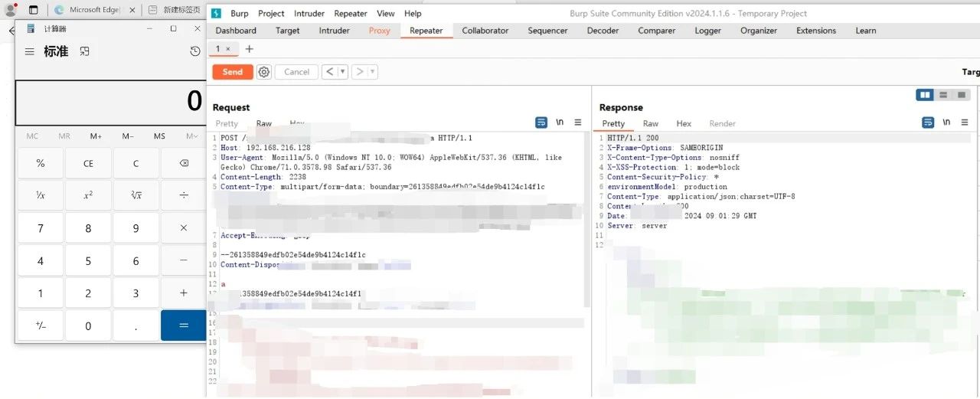This screenshot has width=980, height=399.
Task: Switch to the Decoder tab
Action: pyautogui.click(x=603, y=31)
